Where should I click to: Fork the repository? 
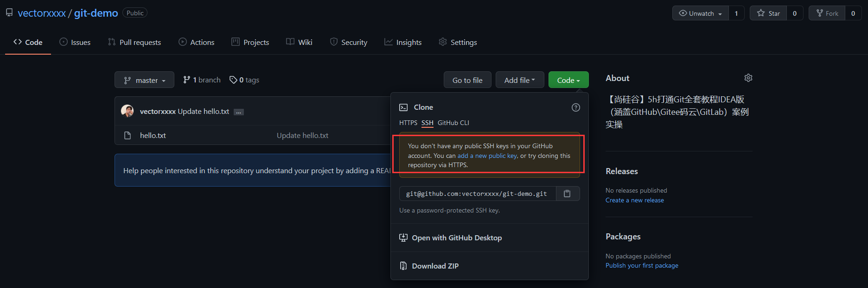pos(827,13)
